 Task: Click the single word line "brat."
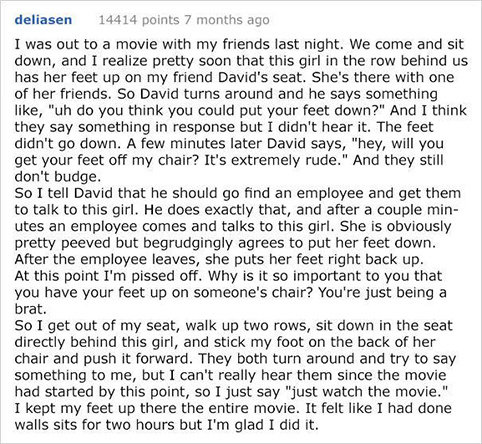click(x=30, y=309)
